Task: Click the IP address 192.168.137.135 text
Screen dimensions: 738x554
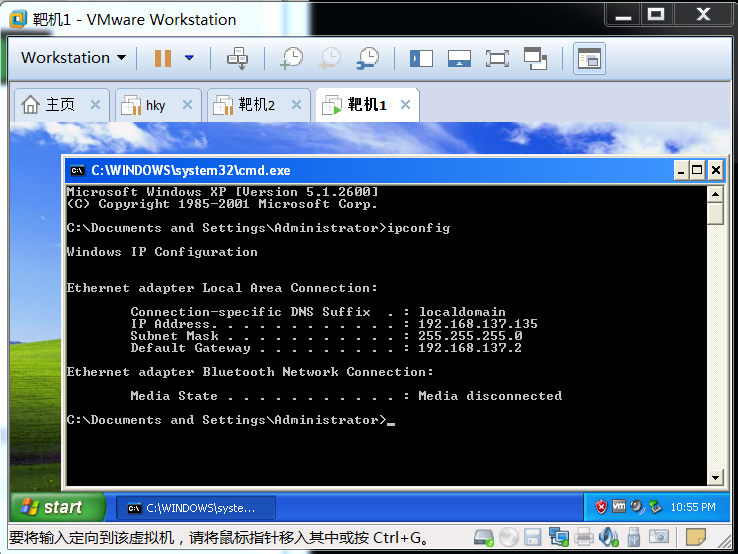Action: (478, 324)
